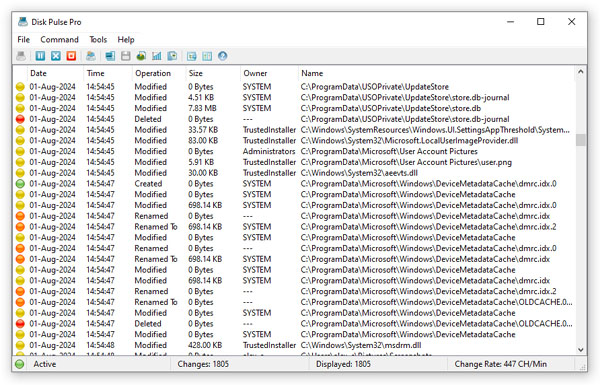The width and height of the screenshot is (600, 385).
Task: Click the export document toolbar icon
Action: (x=172, y=56)
